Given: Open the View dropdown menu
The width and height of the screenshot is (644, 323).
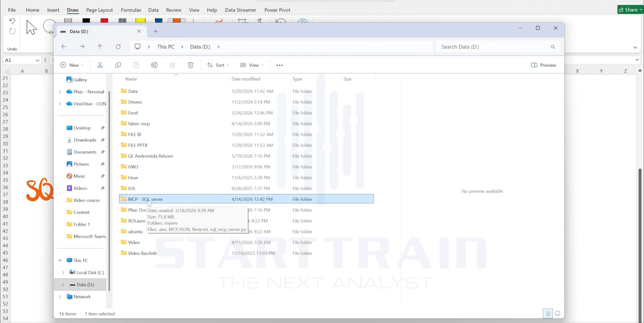Looking at the screenshot, I should click(x=252, y=65).
